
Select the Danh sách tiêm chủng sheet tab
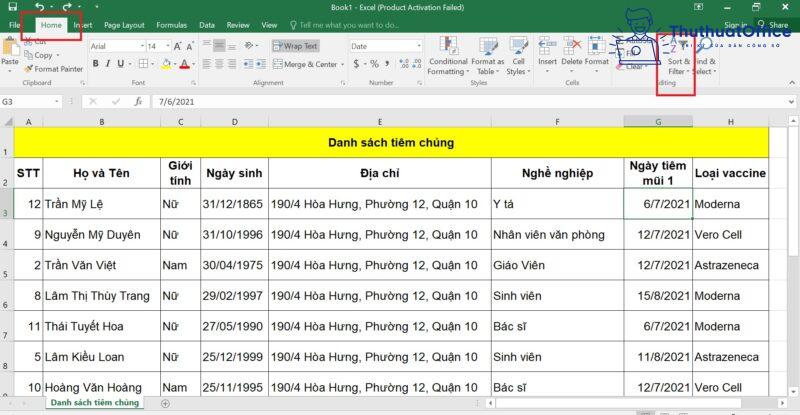(95, 403)
